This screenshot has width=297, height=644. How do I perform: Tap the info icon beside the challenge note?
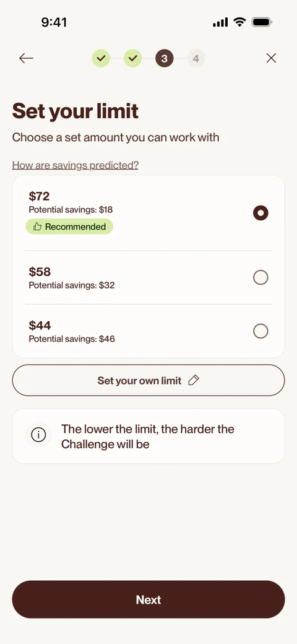tap(38, 435)
